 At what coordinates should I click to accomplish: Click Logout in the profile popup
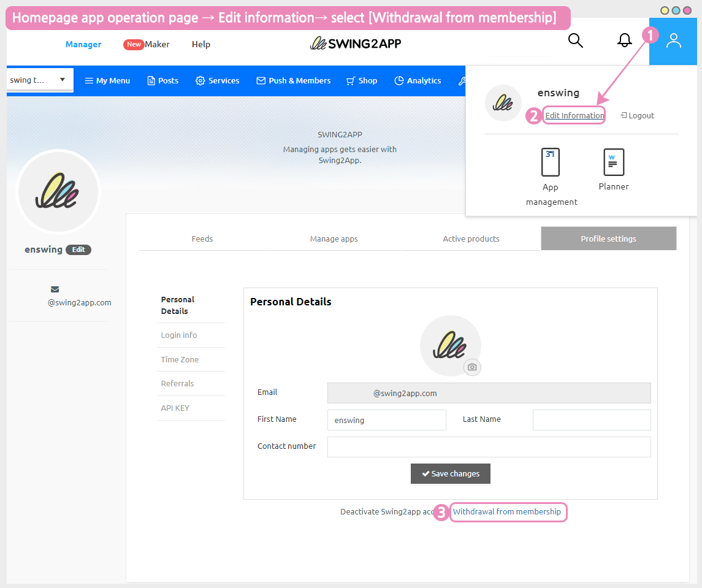click(x=638, y=116)
